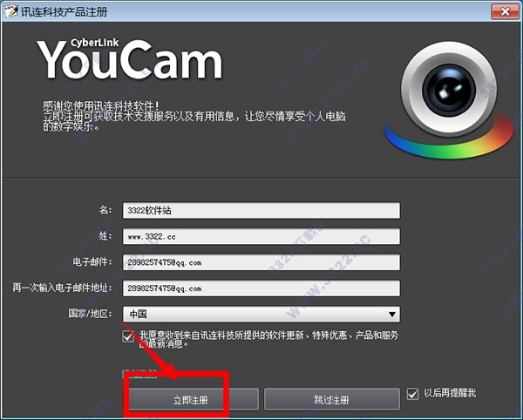Uncheck the software updates and offers consent checkbox
Image resolution: width=523 pixels, height=420 pixels.
[x=128, y=336]
